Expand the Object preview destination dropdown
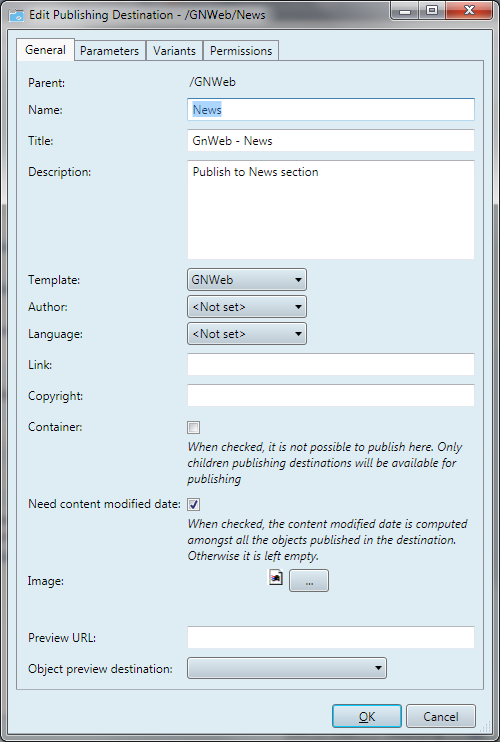500x742 pixels. pyautogui.click(x=287, y=668)
